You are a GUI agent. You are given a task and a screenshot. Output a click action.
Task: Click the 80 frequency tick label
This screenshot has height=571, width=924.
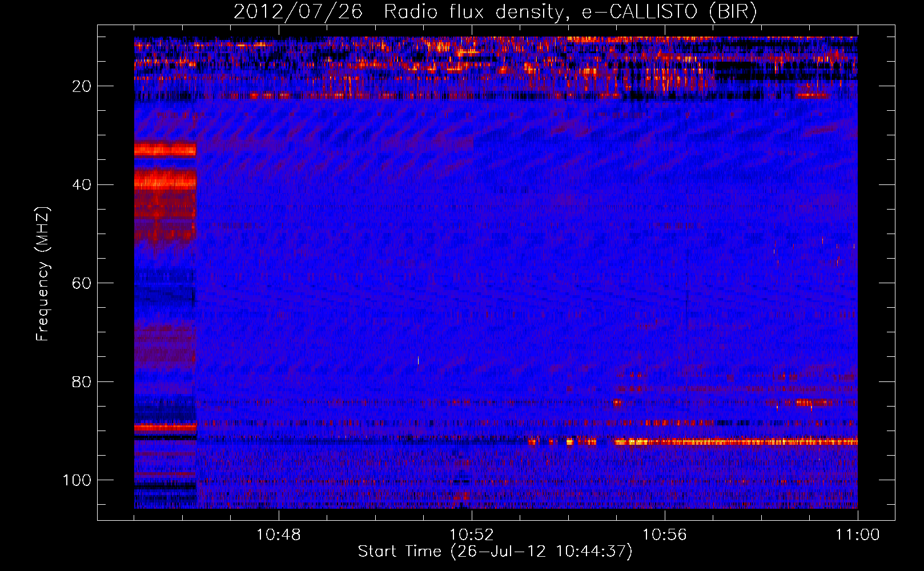(82, 381)
